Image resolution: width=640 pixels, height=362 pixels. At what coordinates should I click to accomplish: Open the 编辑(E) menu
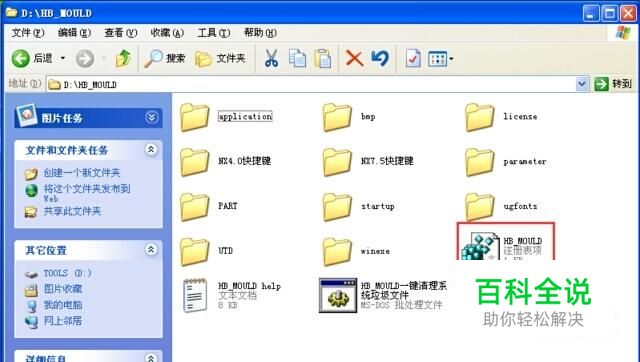74,33
